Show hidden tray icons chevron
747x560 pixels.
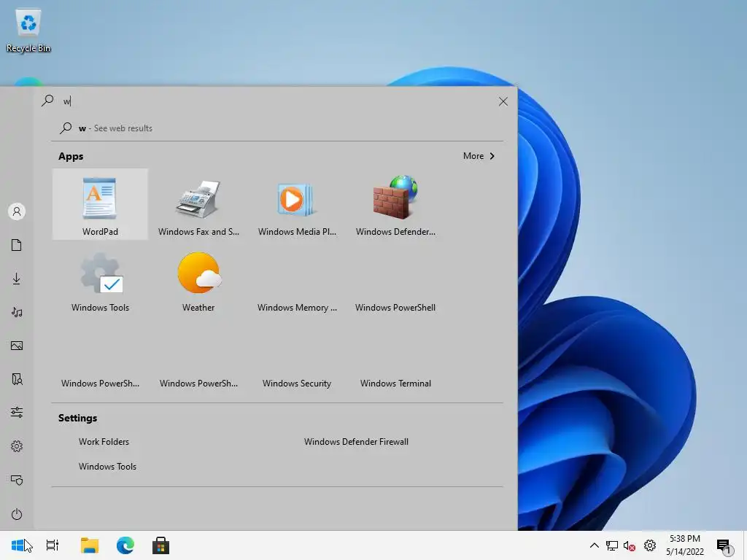pyautogui.click(x=594, y=545)
